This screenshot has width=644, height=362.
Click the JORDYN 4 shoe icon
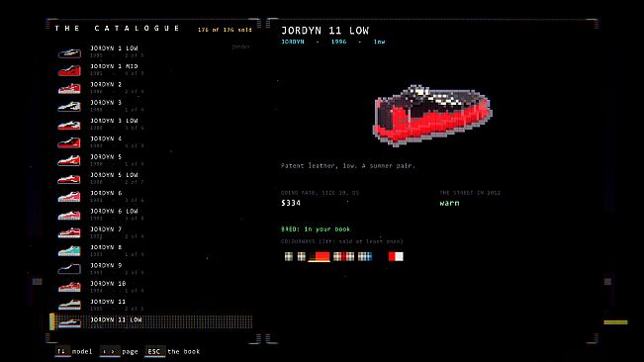[x=69, y=142]
